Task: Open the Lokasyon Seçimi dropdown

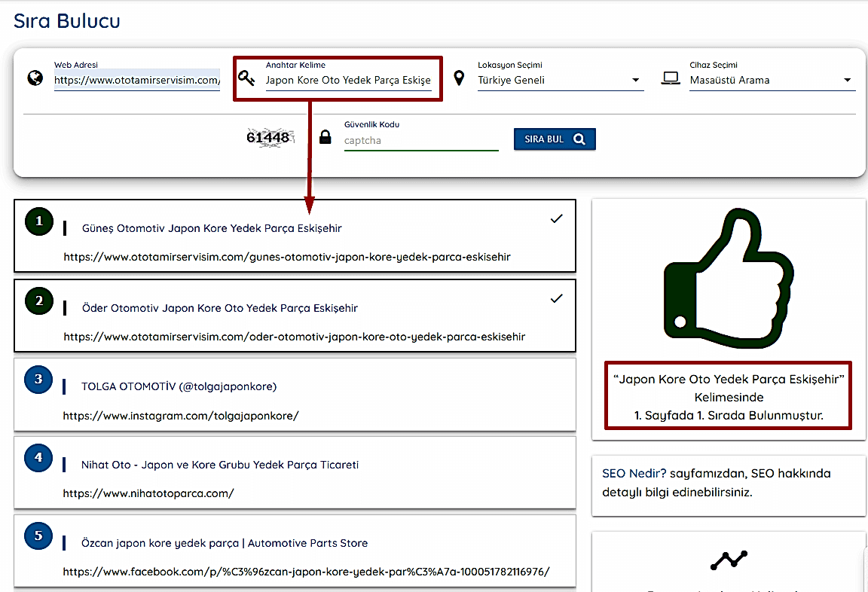Action: click(560, 81)
